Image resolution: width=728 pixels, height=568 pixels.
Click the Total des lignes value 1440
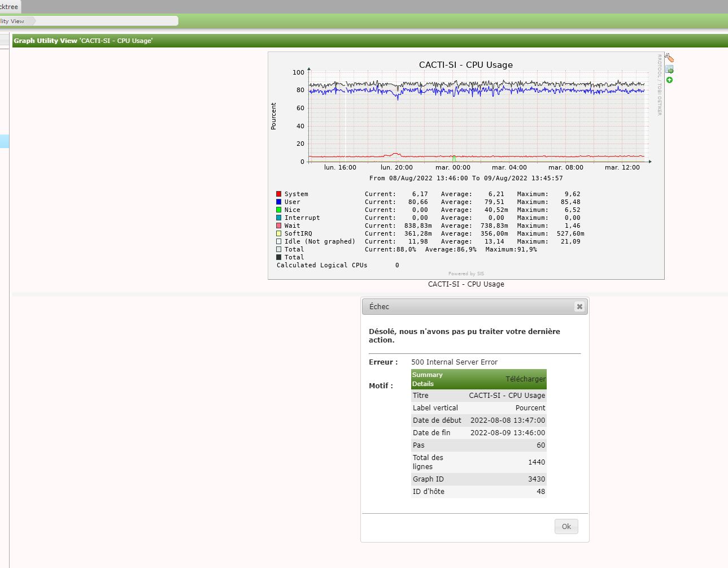point(537,462)
